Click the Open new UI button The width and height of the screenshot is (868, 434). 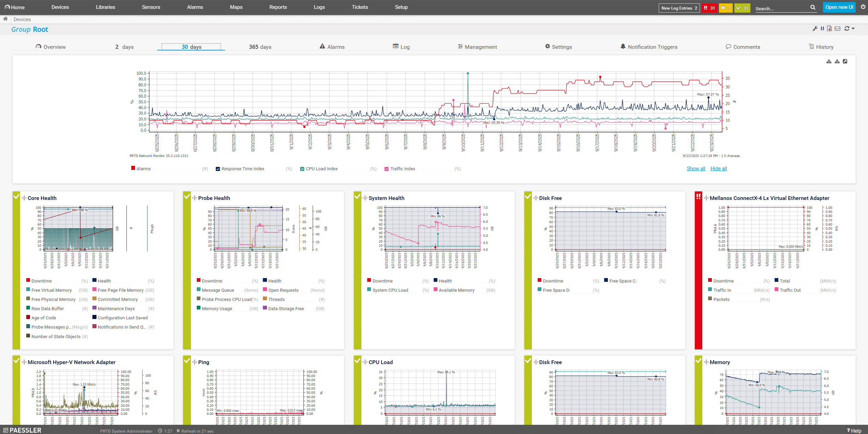(839, 7)
